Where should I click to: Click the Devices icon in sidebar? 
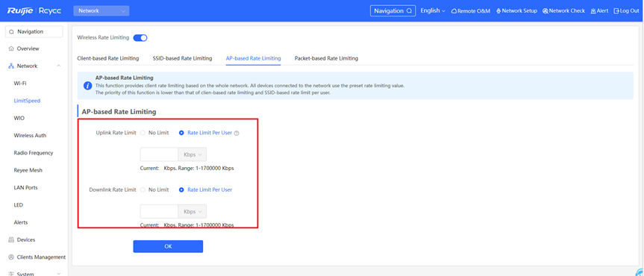[11, 240]
